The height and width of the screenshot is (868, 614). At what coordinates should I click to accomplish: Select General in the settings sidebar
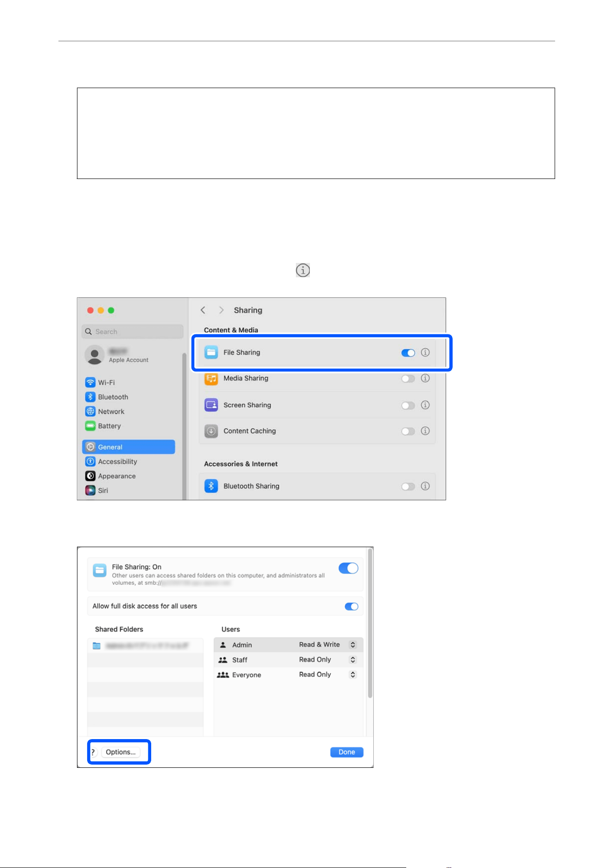[129, 447]
